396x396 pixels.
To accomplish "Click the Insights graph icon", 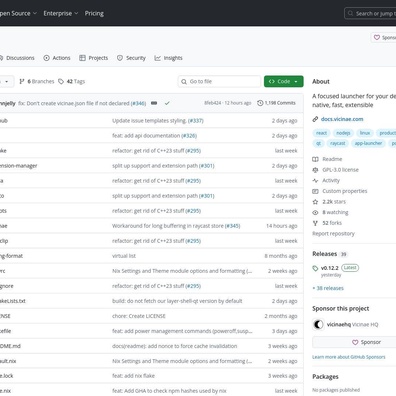I will (x=157, y=58).
